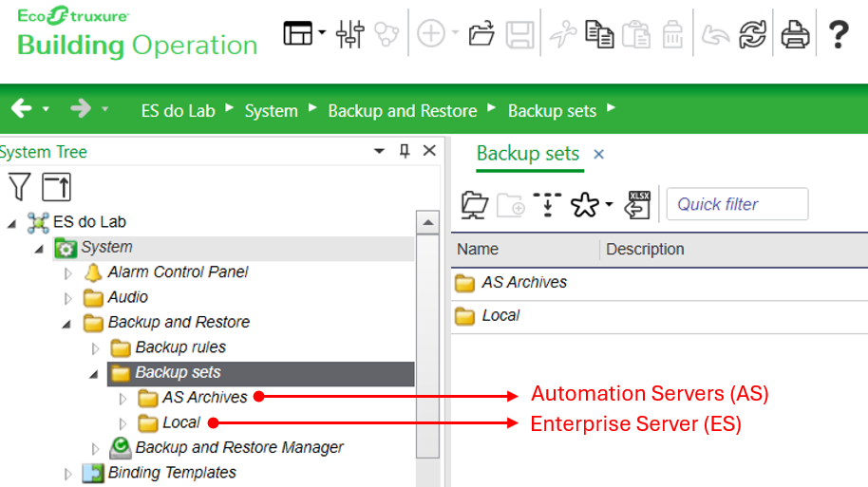Collapse the ES do Lab tree node

[x=11, y=224]
